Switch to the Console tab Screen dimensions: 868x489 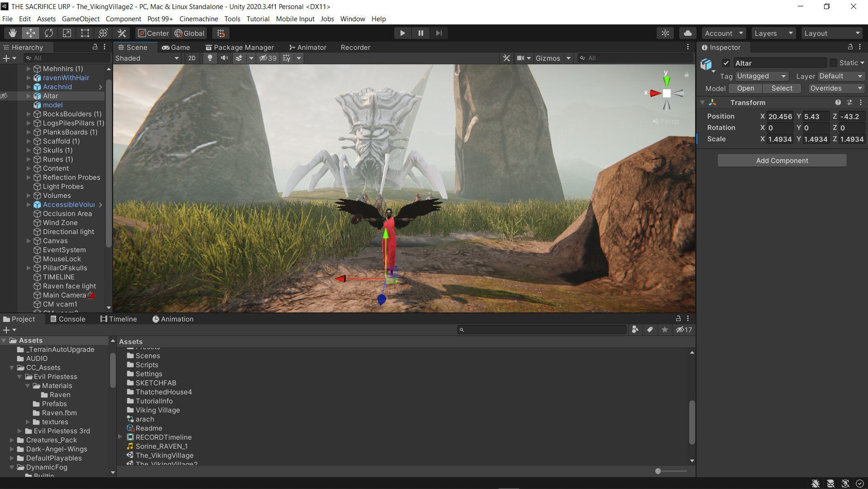(x=68, y=319)
